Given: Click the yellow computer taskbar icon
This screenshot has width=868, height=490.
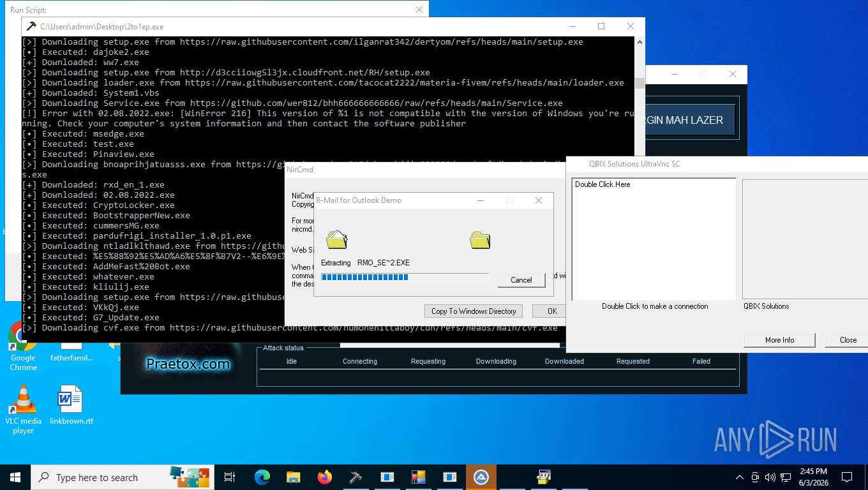Looking at the screenshot, I should [544, 477].
